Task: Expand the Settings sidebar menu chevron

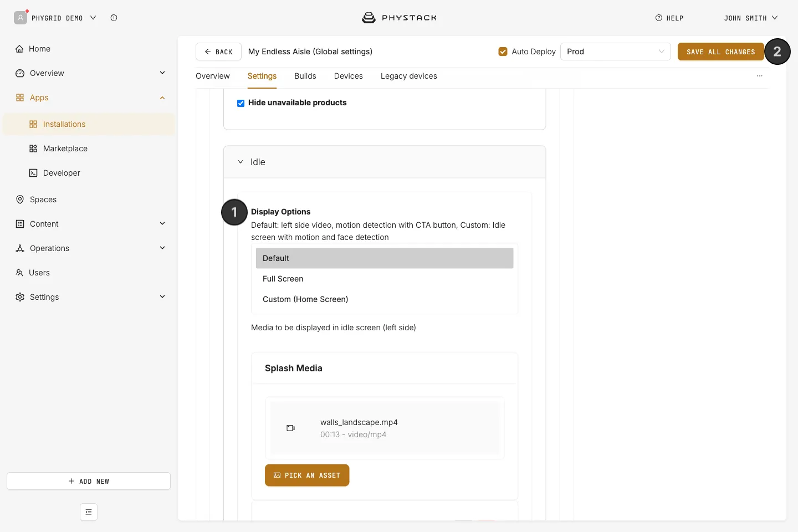Action: [162, 296]
